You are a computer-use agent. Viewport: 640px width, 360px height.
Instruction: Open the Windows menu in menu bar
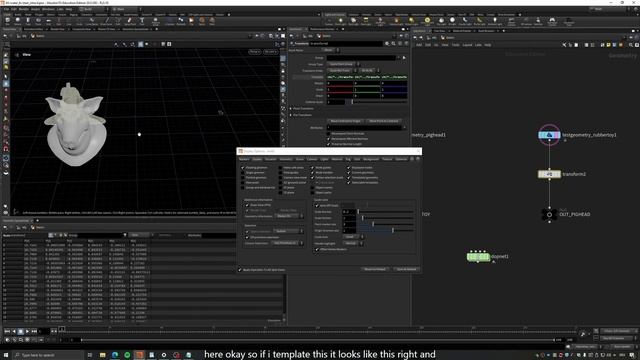(48, 9)
